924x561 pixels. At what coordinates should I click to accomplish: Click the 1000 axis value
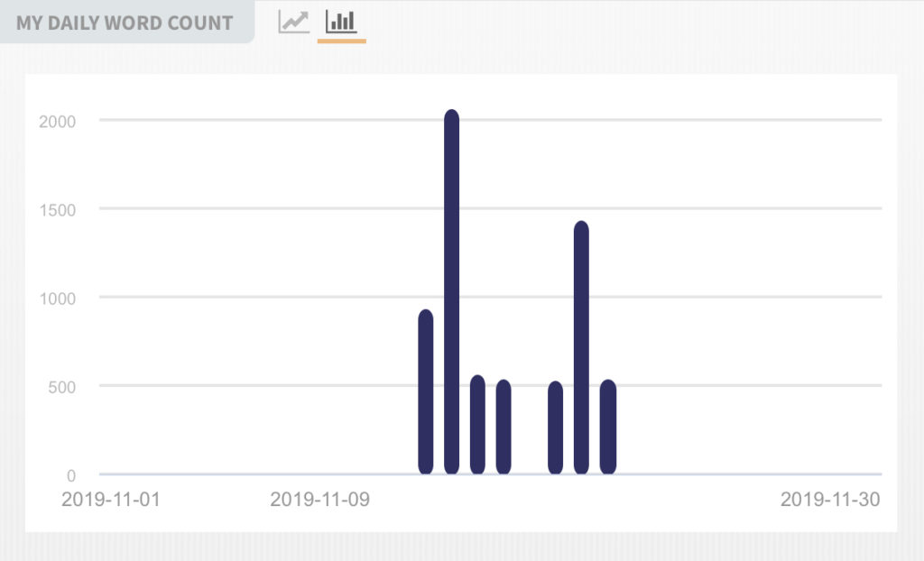point(57,299)
